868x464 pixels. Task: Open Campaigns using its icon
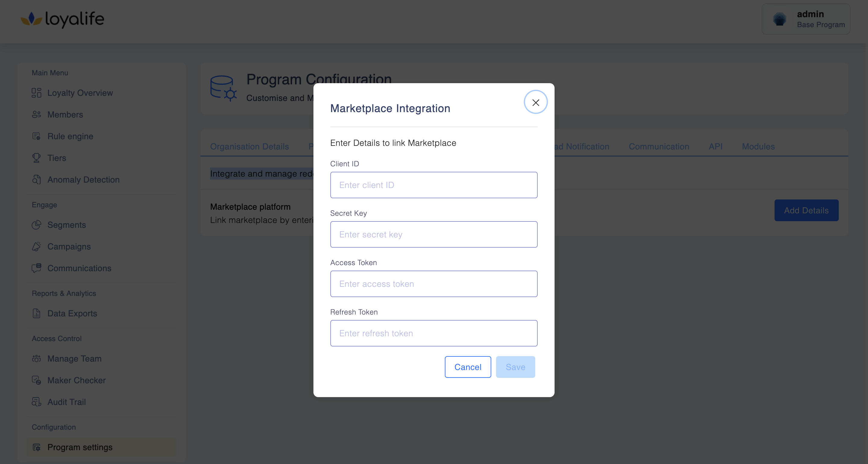pos(36,246)
